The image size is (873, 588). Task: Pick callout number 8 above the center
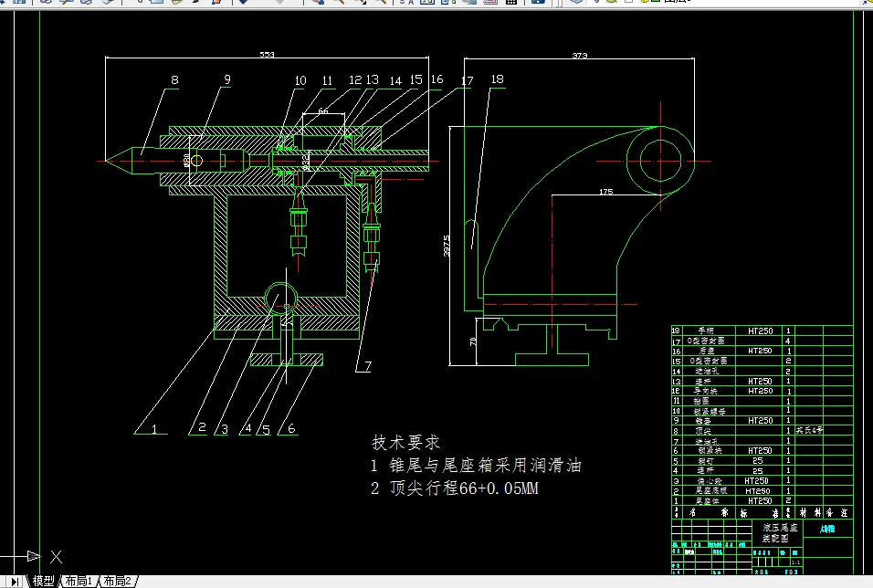coord(174,79)
